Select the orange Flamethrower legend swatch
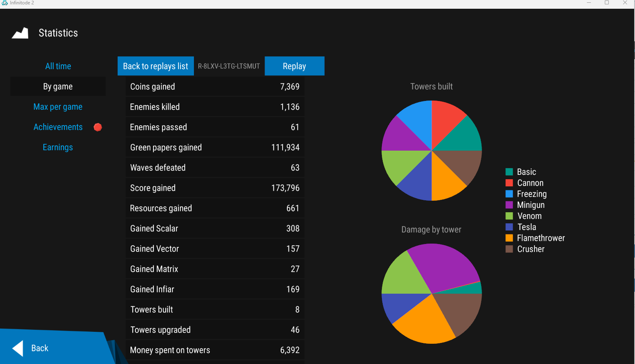This screenshot has width=635, height=364. [x=509, y=238]
